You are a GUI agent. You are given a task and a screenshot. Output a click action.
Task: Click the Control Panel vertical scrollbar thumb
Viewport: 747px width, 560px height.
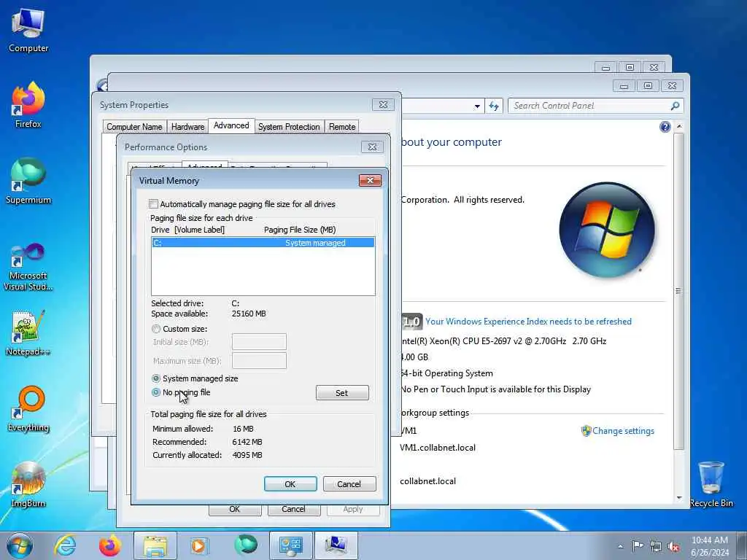coord(678,291)
